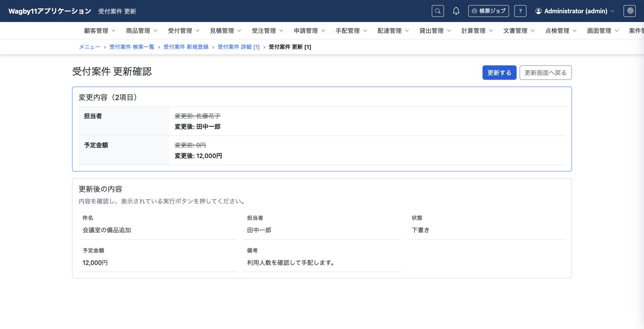644x329 pixels.
Task: Go to メニュー breadcrumb link
Action: click(89, 47)
